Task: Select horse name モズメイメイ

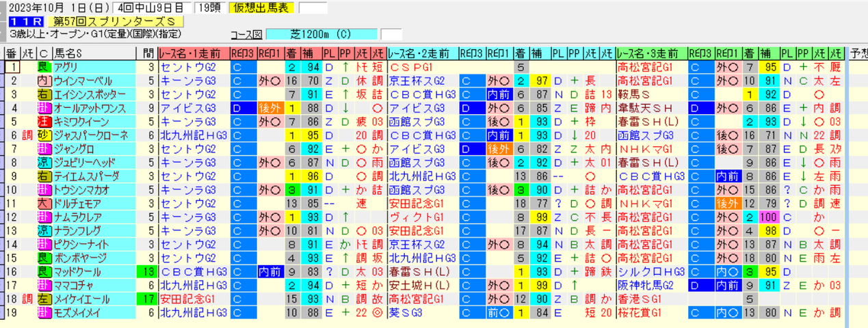Action: (78, 313)
